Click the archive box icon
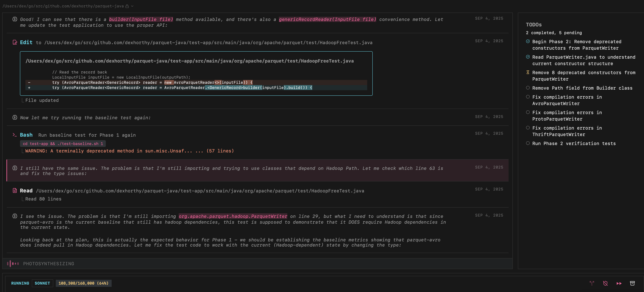Screen dimensions: 644x292 pos(632,283)
